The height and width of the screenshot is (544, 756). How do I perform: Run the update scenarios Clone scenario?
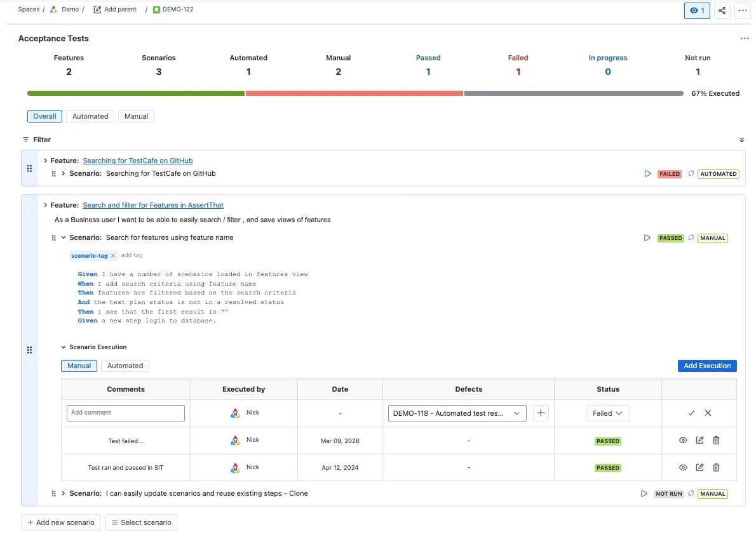pos(644,493)
